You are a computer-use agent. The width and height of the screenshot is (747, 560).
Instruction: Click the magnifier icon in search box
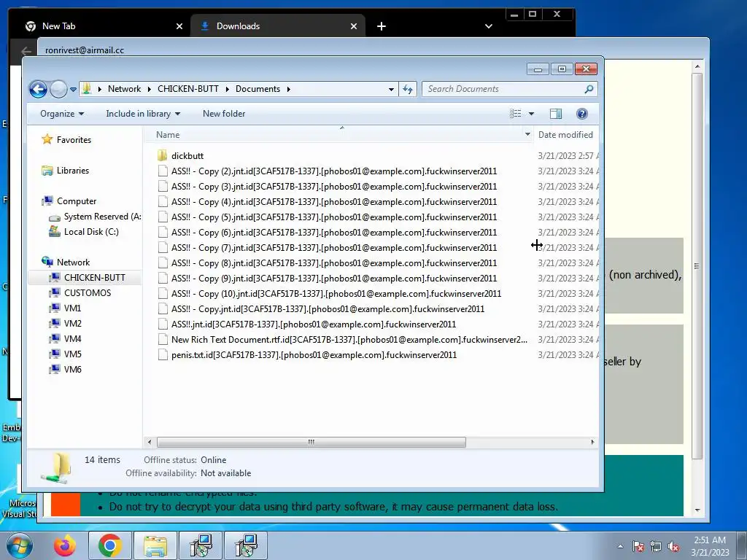click(589, 89)
